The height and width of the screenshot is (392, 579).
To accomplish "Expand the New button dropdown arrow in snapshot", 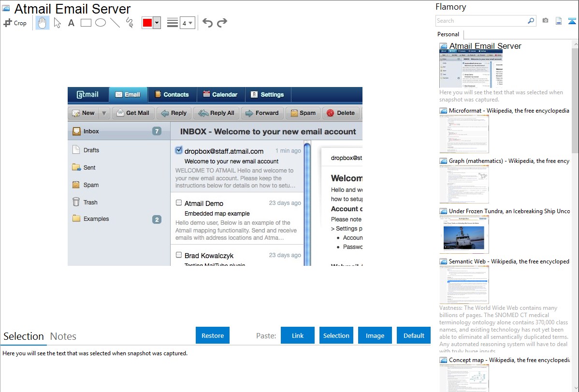I will [x=104, y=113].
